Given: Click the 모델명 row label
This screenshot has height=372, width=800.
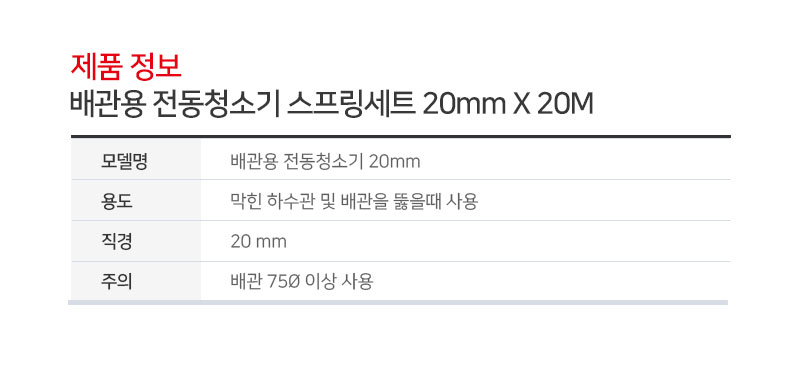Looking at the screenshot, I should coord(124,162).
